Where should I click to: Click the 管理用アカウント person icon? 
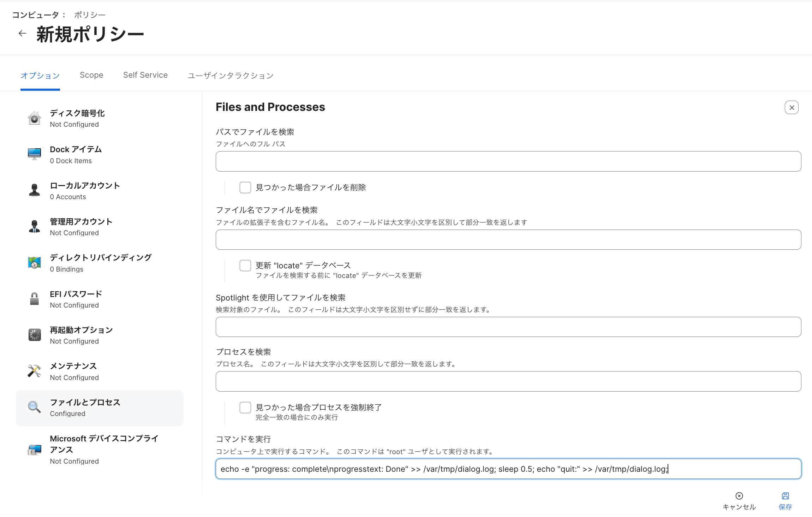pyautogui.click(x=34, y=226)
